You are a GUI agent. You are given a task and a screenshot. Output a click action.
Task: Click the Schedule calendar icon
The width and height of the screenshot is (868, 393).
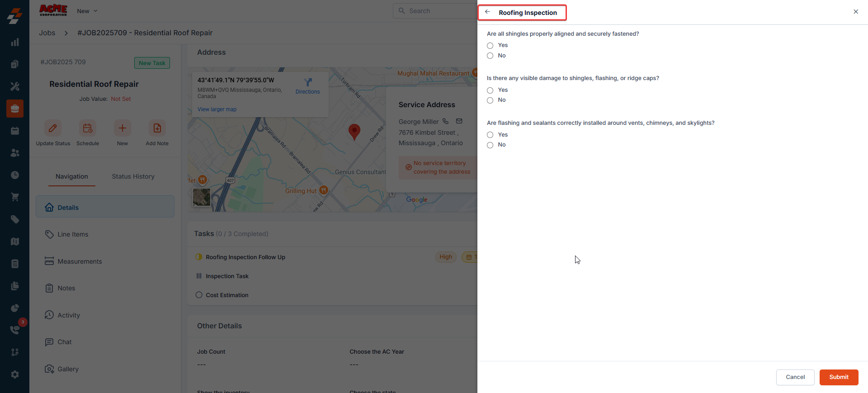tap(88, 128)
